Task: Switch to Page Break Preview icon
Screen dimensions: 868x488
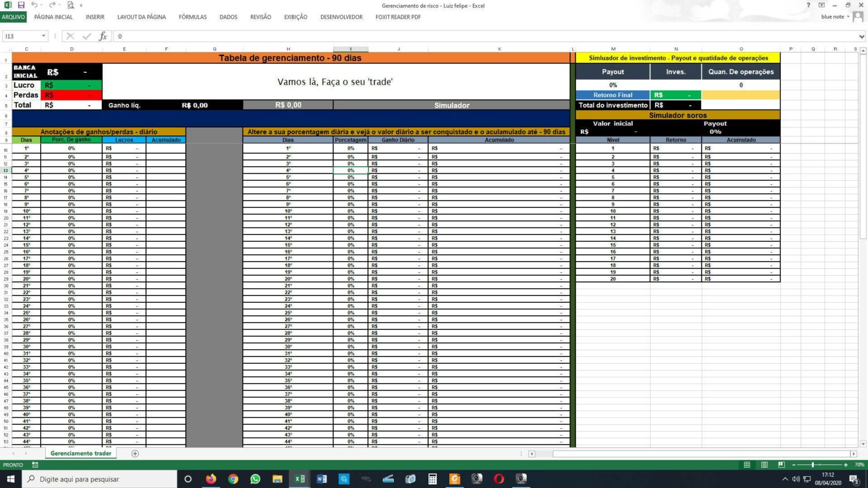Action: (x=782, y=465)
